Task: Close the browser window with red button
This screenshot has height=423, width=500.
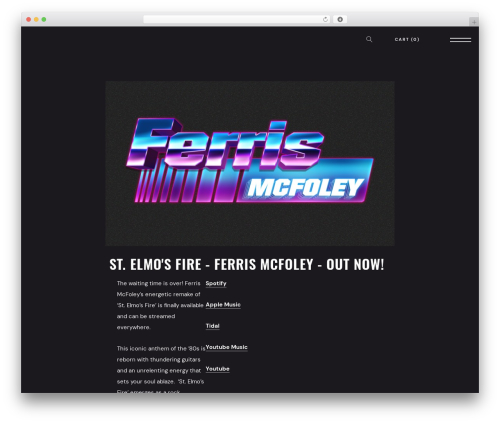Action: 29,20
